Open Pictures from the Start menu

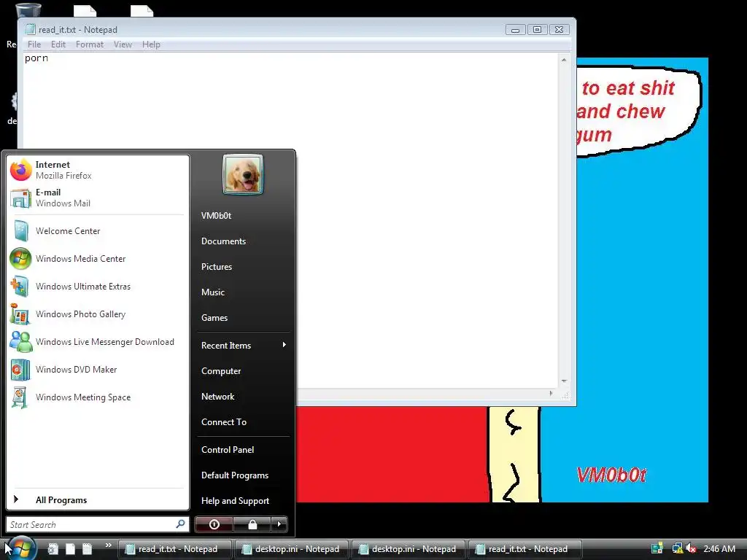click(x=243, y=267)
